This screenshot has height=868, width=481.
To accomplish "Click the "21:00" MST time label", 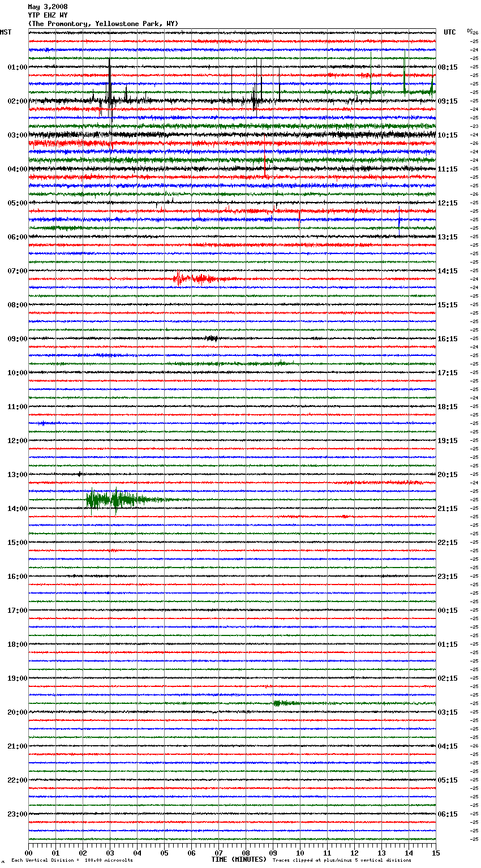I will click(18, 746).
